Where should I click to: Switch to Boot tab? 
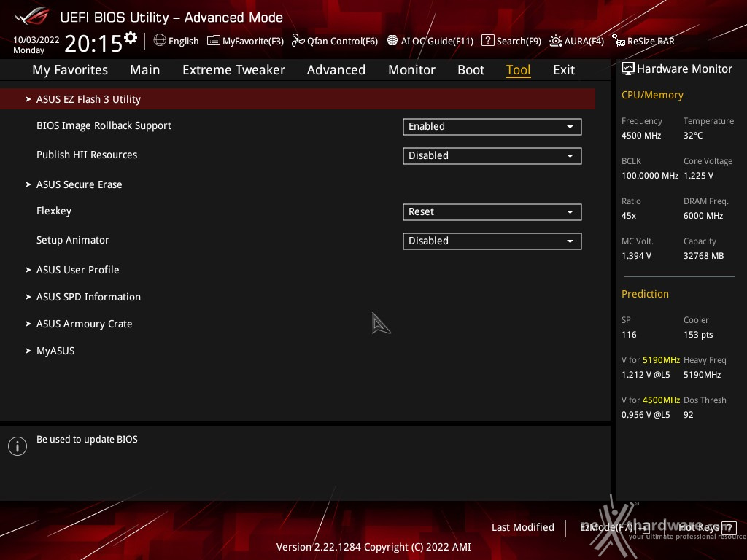(x=471, y=70)
